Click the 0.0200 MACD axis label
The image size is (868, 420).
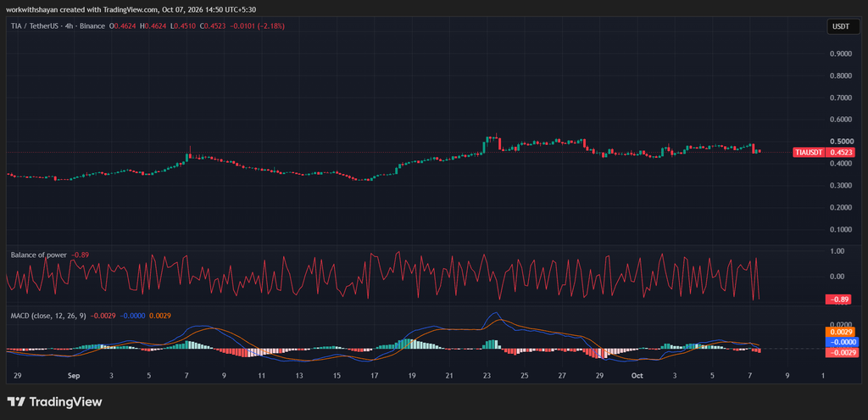coord(841,325)
